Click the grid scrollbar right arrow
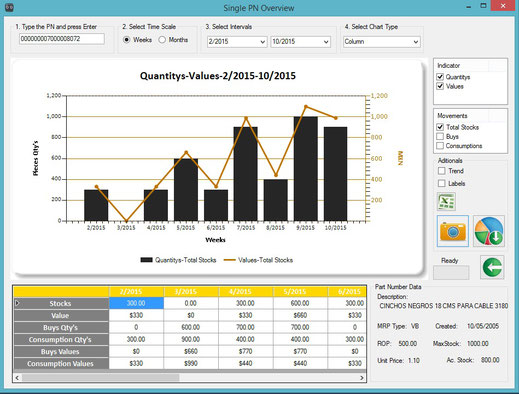 362,378
